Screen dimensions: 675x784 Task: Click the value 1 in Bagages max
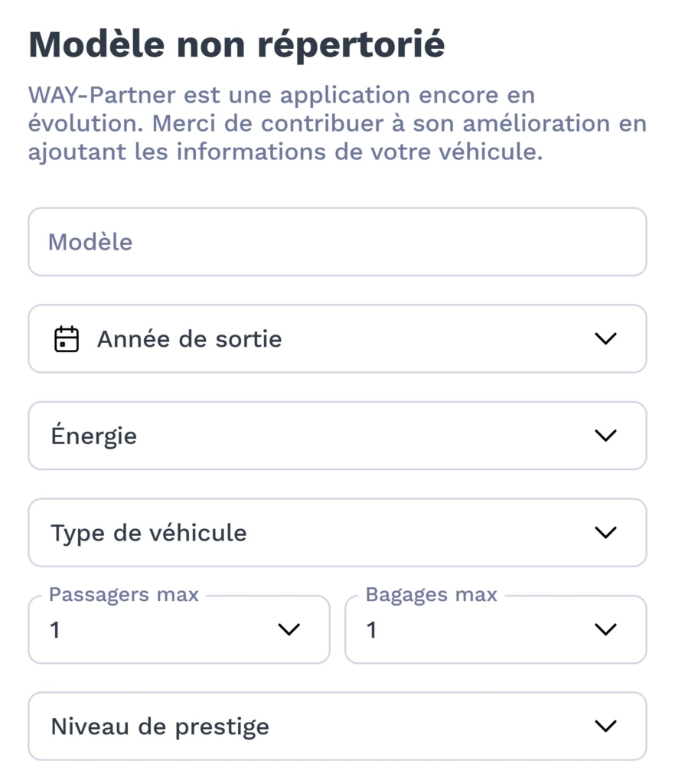[x=372, y=631]
